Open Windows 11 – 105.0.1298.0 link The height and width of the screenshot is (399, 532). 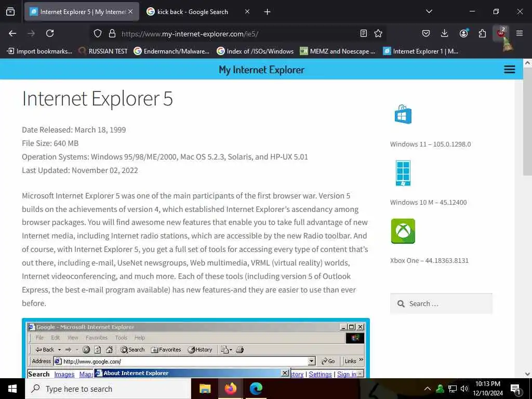pos(430,144)
